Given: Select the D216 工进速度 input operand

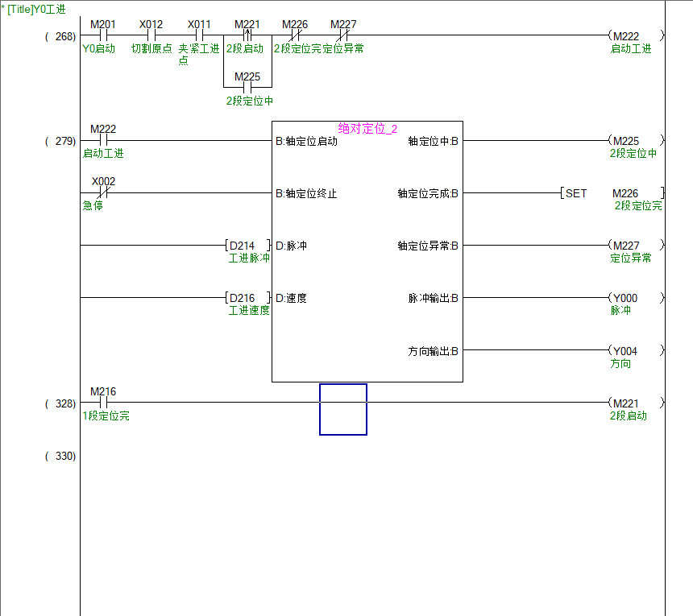Looking at the screenshot, I should 248,298.
